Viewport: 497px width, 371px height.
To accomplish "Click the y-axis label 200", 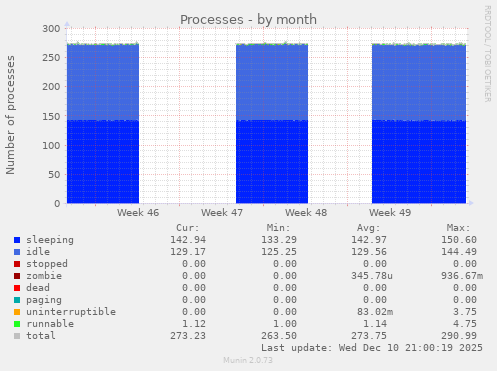I will [x=51, y=87].
